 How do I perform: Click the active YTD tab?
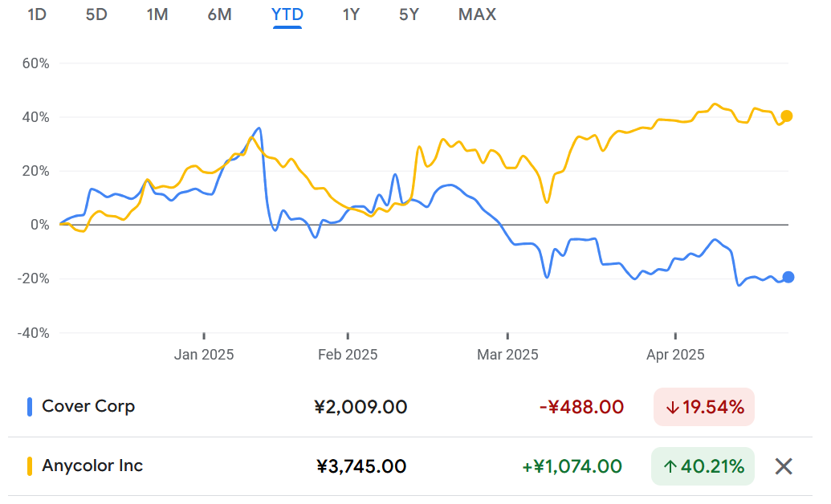(287, 14)
